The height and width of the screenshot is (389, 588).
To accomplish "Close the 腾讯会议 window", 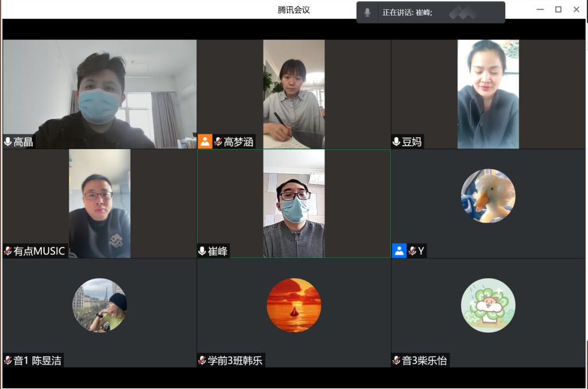I will pos(577,9).
